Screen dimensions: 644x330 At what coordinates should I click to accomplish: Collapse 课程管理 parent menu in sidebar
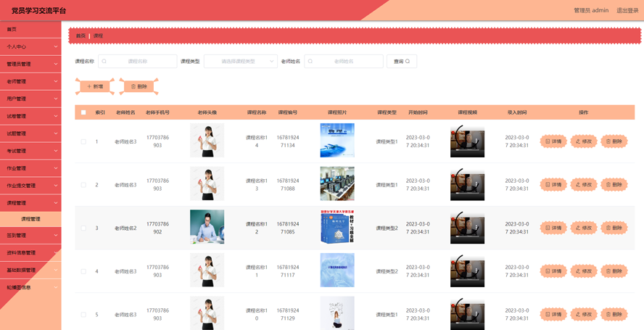coord(30,203)
